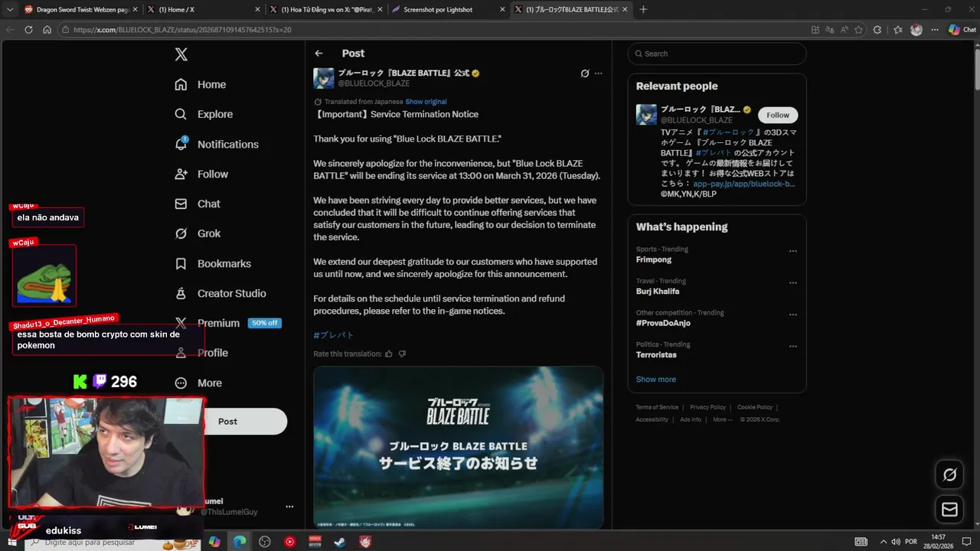Screen dimensions: 980x551
Task: Open the #ブレバト hashtag link
Action: tap(334, 335)
